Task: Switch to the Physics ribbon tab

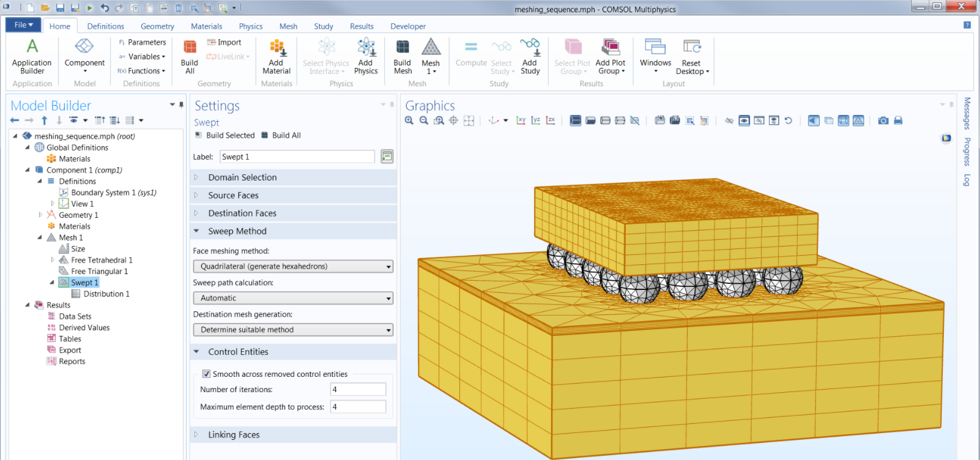Action: (x=251, y=26)
